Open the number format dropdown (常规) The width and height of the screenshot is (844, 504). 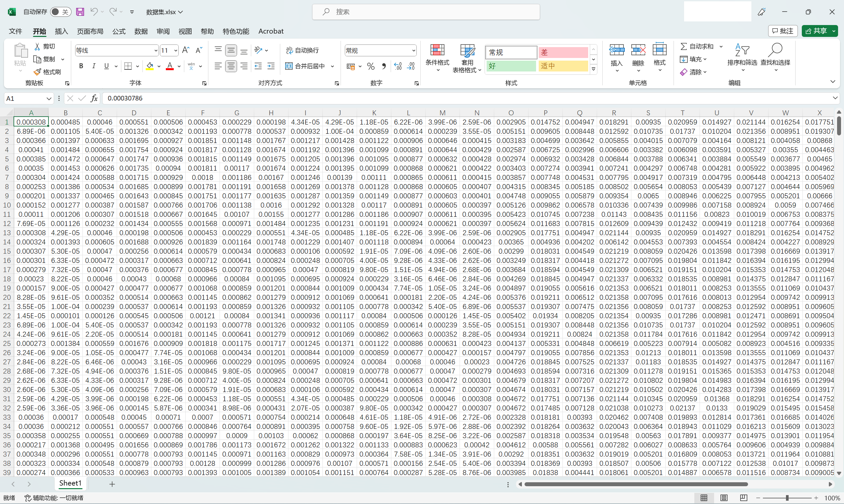pyautogui.click(x=413, y=51)
